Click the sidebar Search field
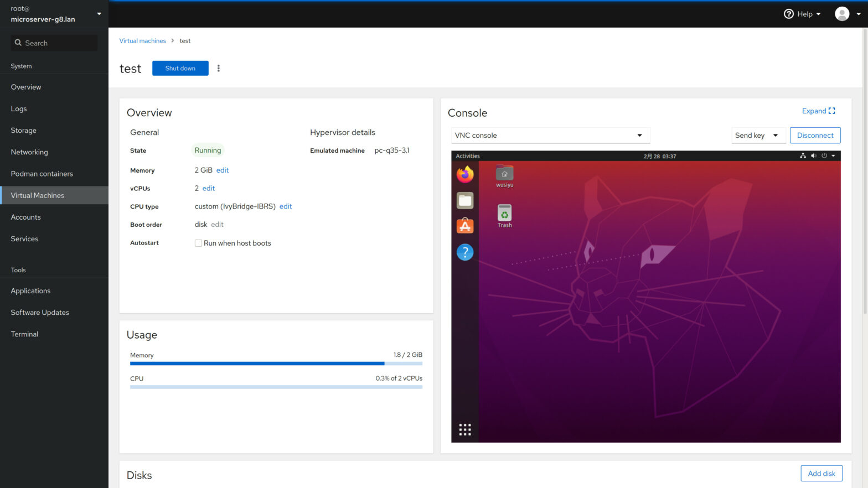The height and width of the screenshot is (488, 868). click(x=54, y=43)
